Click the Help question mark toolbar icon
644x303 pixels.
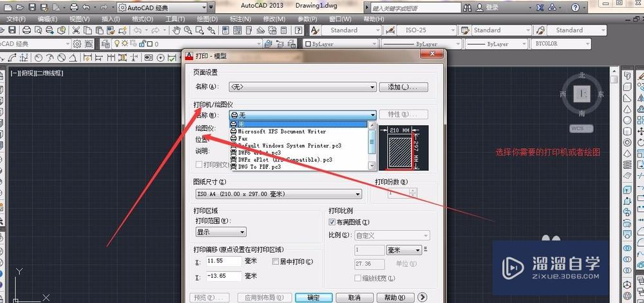pyautogui.click(x=299, y=30)
